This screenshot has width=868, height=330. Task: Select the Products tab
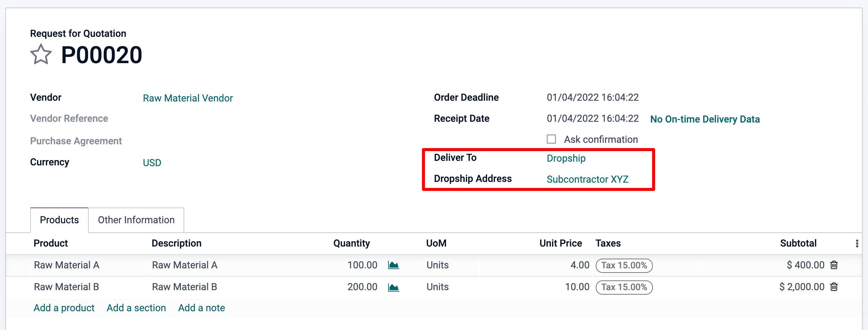pyautogui.click(x=59, y=220)
